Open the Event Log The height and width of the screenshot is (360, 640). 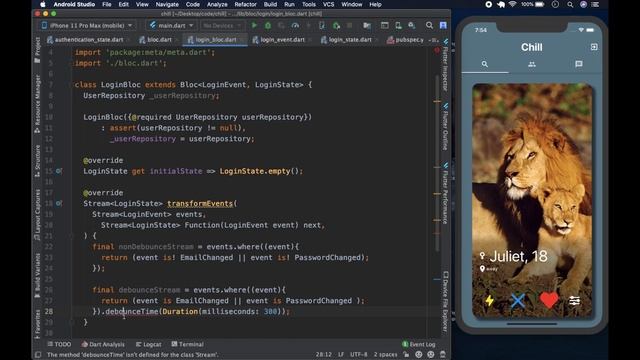[419, 344]
